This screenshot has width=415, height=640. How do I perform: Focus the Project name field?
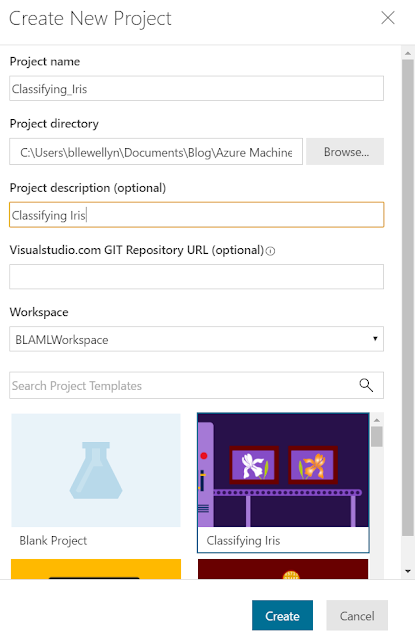point(196,88)
